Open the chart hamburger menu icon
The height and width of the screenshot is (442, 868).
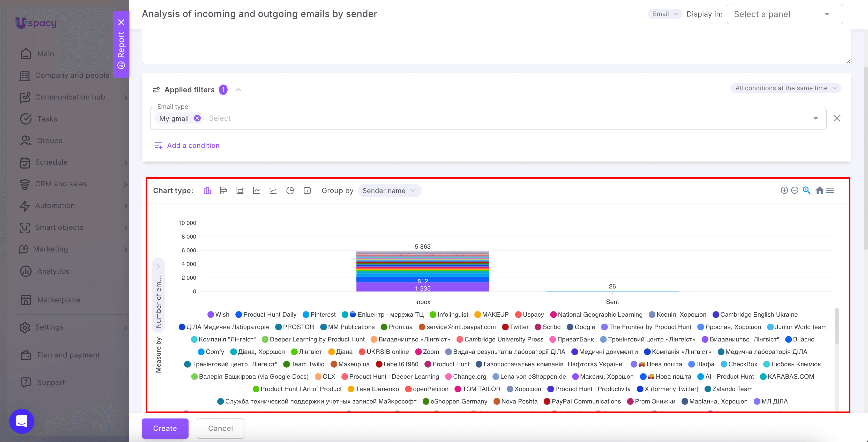(830, 190)
